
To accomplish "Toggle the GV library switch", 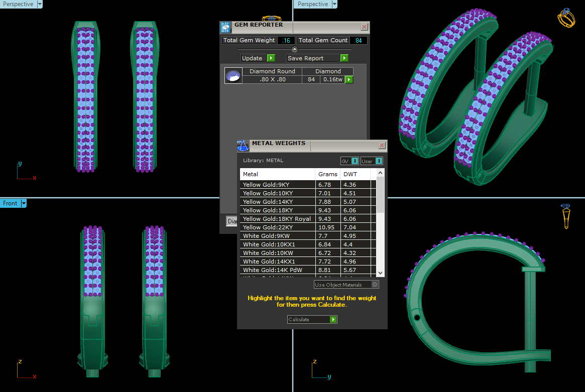I will click(355, 161).
